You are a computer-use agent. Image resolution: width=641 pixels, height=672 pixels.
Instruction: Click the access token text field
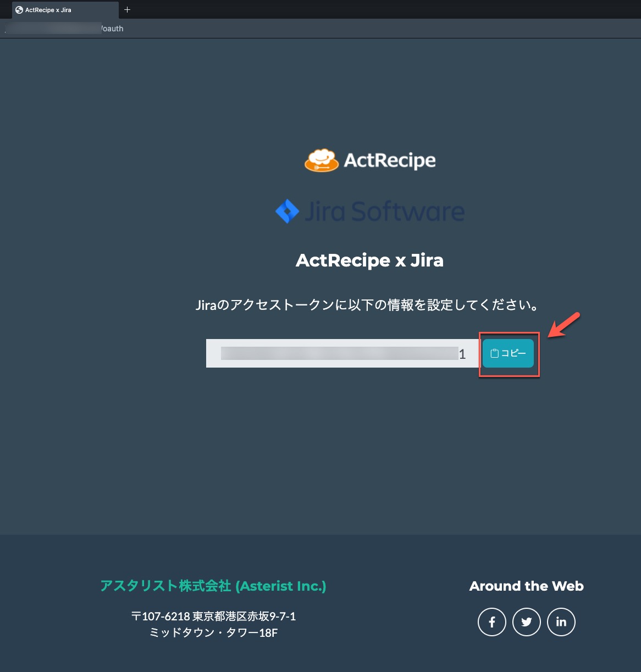click(x=342, y=353)
